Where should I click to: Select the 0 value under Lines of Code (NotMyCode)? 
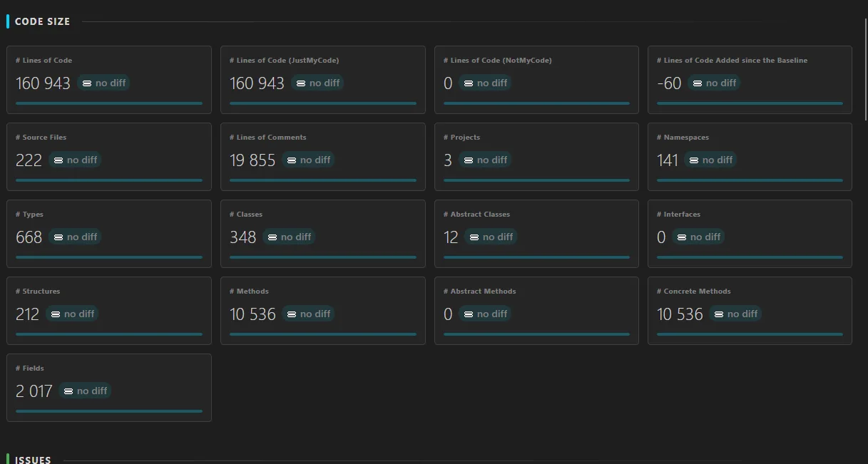click(x=448, y=83)
